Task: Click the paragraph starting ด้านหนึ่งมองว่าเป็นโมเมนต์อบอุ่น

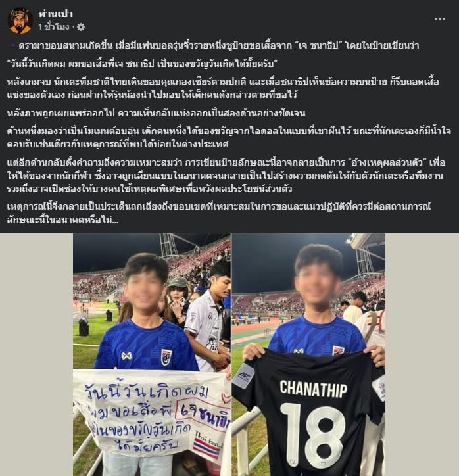Action: (229, 137)
